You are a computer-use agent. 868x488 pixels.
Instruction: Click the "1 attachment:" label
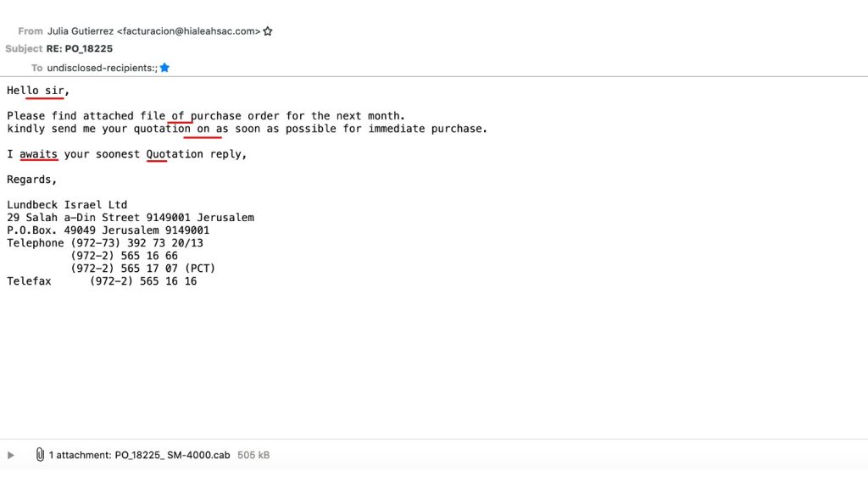coord(81,455)
